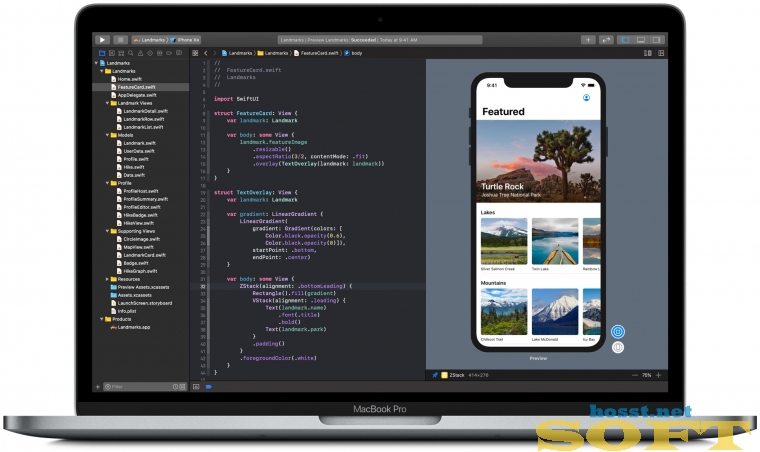The width and height of the screenshot is (760, 452).
Task: Open the Breakpoint navigator icon
Action: pos(169,53)
